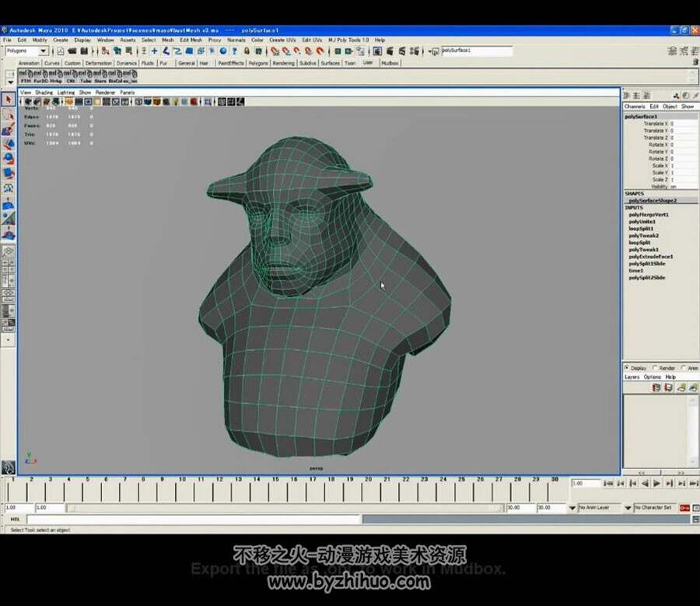
Task: Select the Lasso tool in toolbox
Action: [x=8, y=115]
